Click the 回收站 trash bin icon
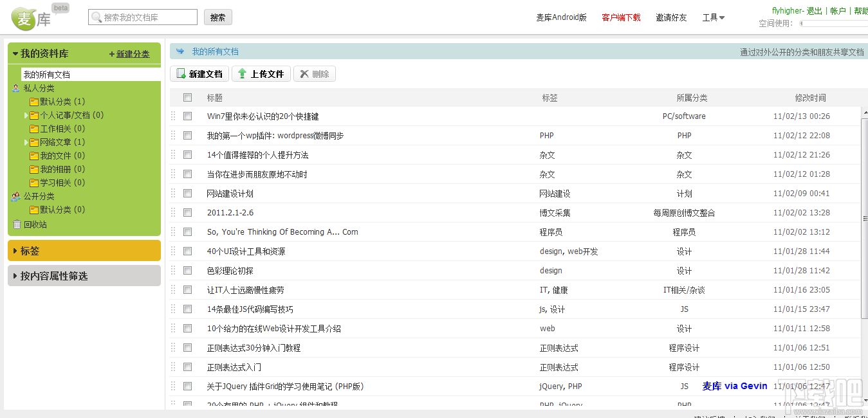 [17, 224]
